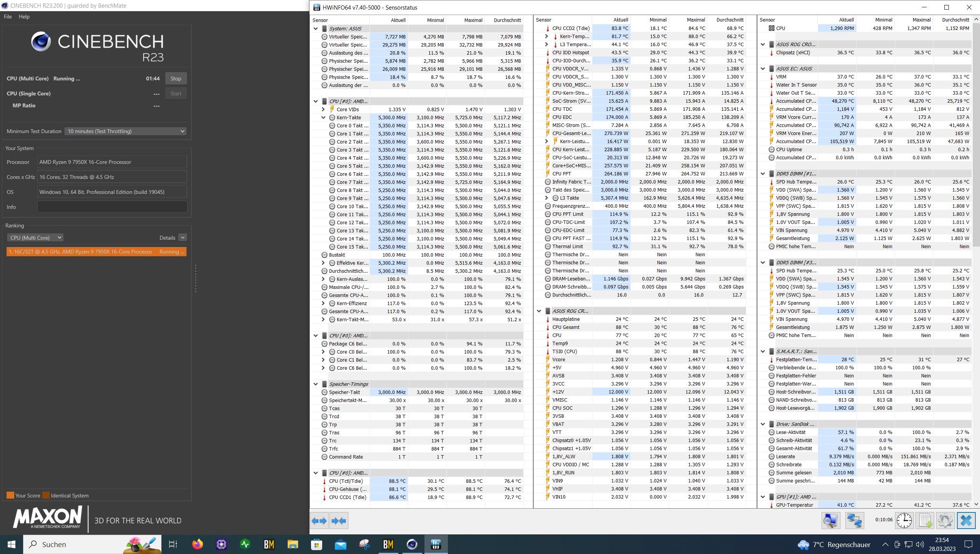Show hidden tray icons chevron
The image size is (980, 554).
point(885,544)
